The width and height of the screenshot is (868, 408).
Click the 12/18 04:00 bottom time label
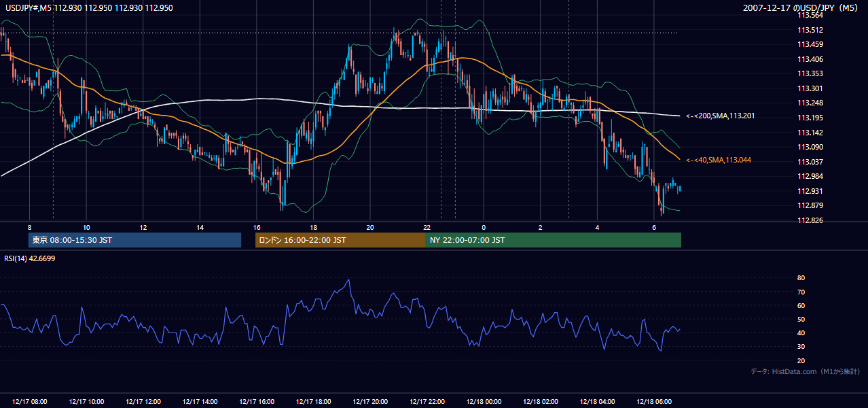(597, 402)
